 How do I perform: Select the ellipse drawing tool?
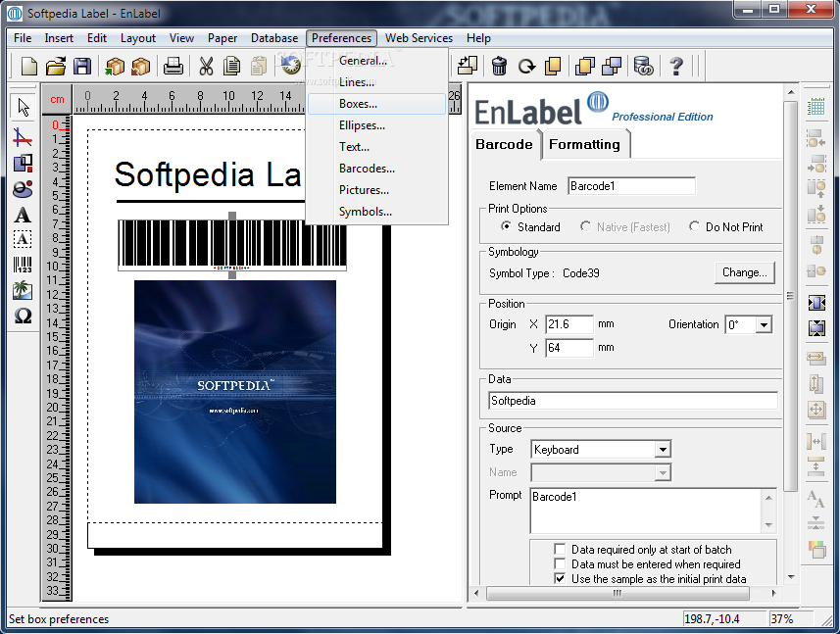pyautogui.click(x=23, y=188)
